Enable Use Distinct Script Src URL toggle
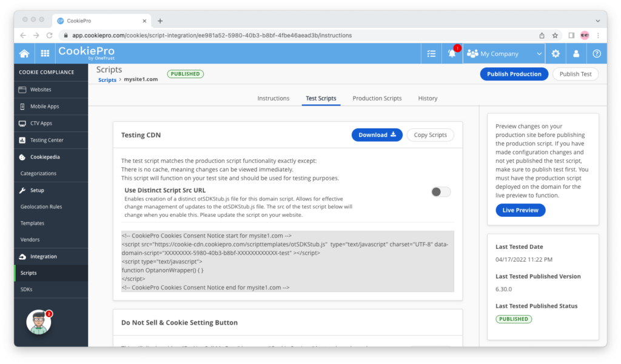This screenshot has height=364, width=621. (441, 192)
